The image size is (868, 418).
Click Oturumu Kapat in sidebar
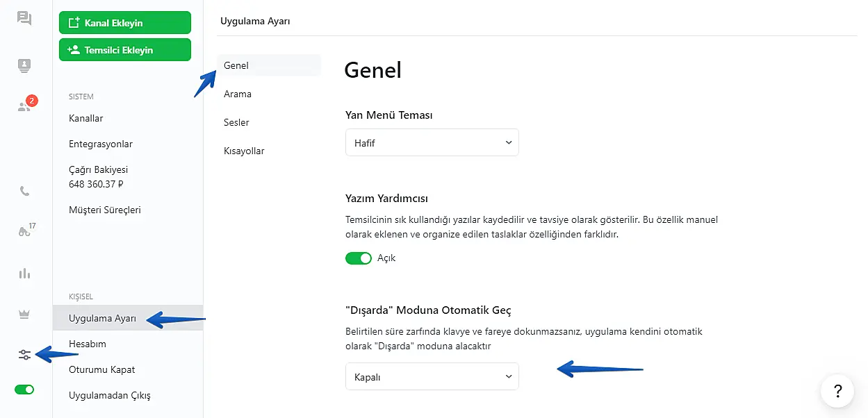pos(101,369)
